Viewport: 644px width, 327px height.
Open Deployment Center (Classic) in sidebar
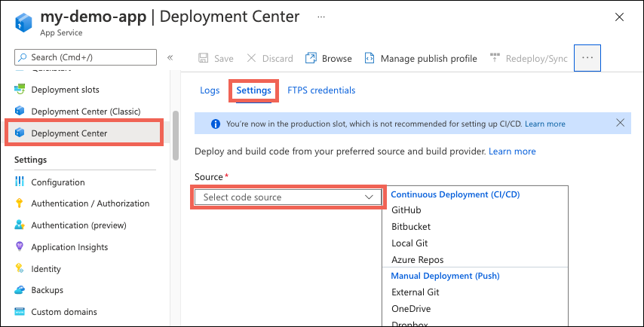86,112
